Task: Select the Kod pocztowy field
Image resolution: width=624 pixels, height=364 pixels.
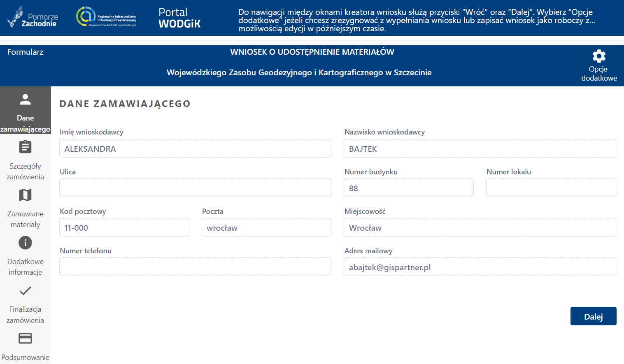Action: (x=124, y=227)
